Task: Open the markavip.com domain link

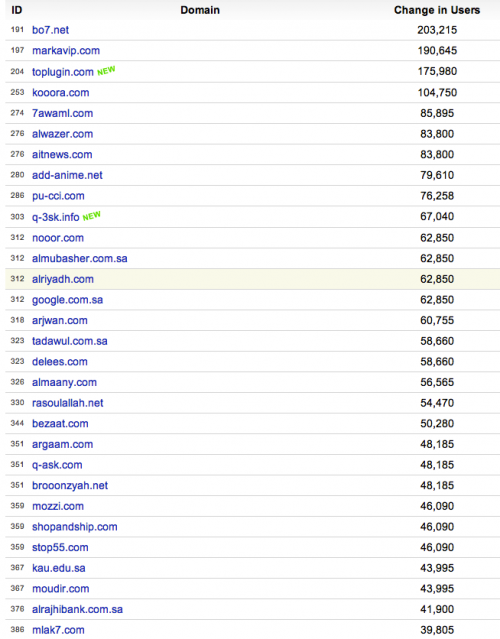Action: 66,51
